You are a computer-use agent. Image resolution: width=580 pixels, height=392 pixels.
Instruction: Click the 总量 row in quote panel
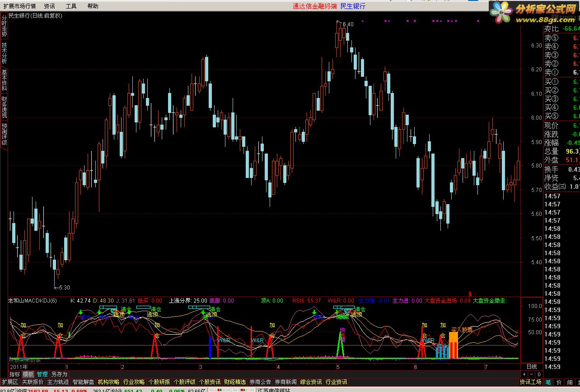(561, 151)
